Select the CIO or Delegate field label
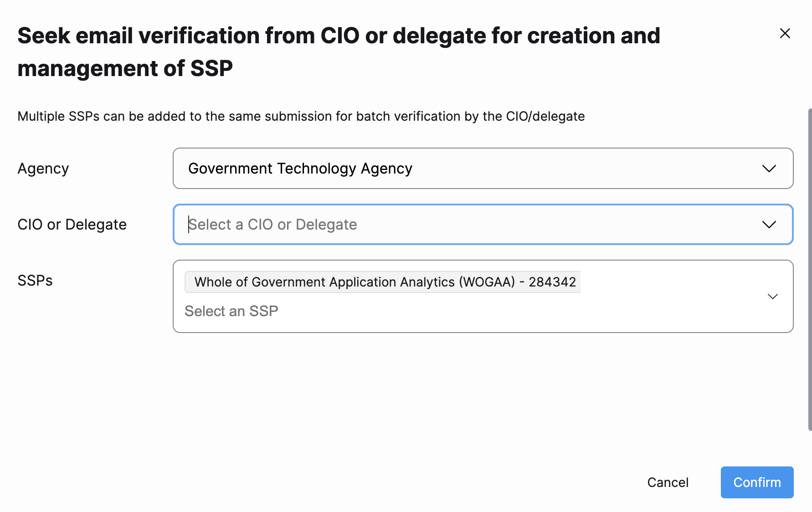 pyautogui.click(x=72, y=225)
